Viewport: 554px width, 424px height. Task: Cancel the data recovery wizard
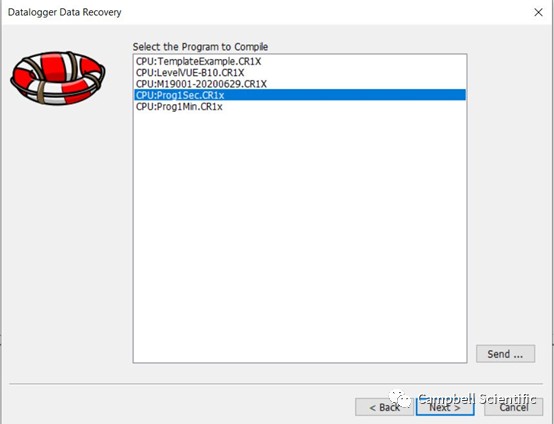coord(513,407)
